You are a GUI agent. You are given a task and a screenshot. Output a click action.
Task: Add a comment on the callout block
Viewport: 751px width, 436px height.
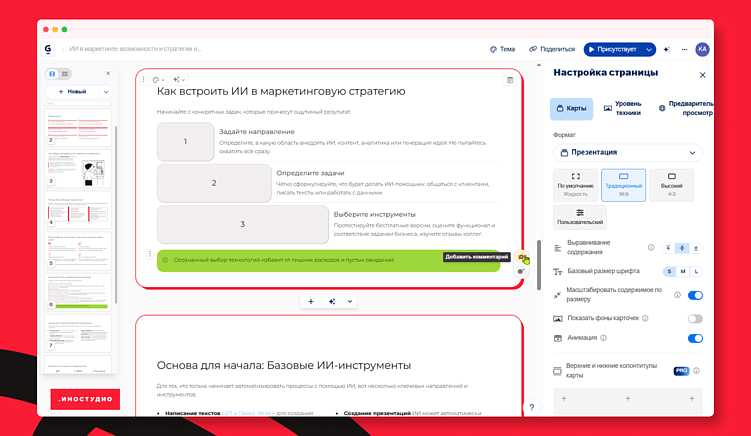click(522, 258)
